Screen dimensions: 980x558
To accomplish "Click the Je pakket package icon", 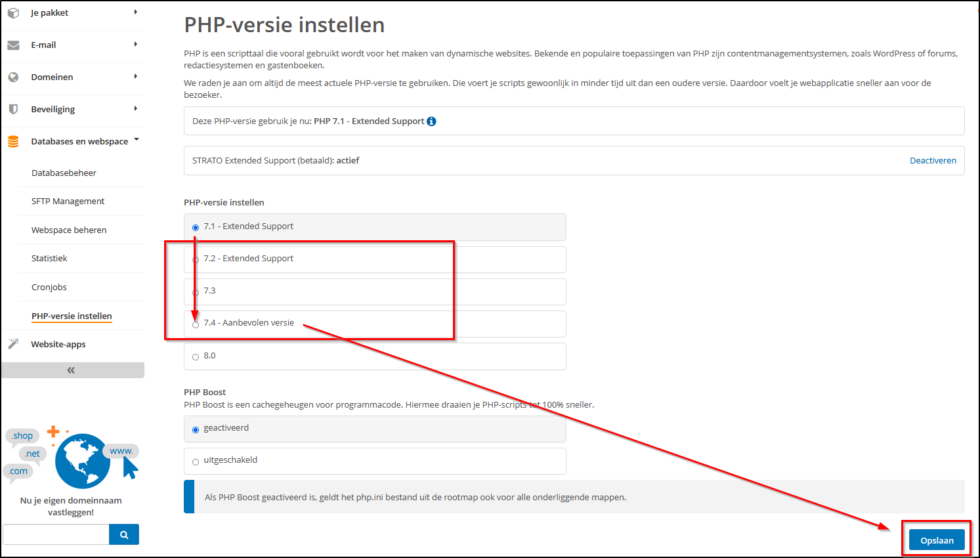I will [13, 12].
